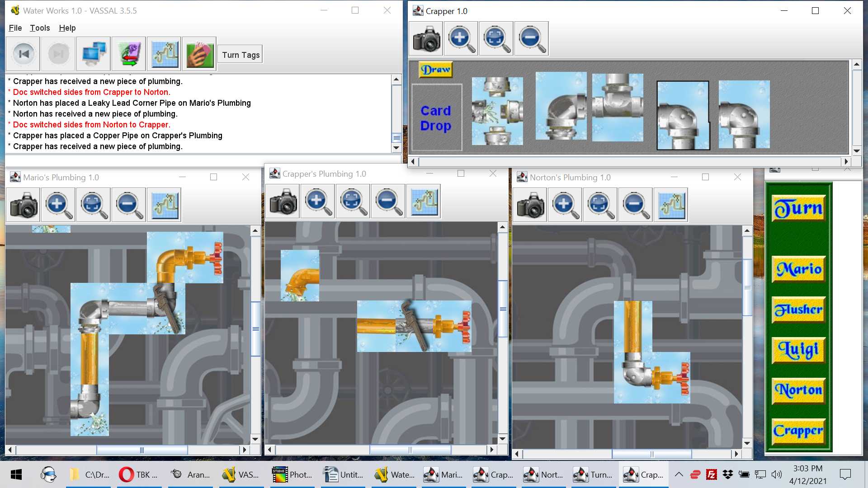Open the VASSAL taskbar item
Viewport: 868px width, 488px height.
241,474
